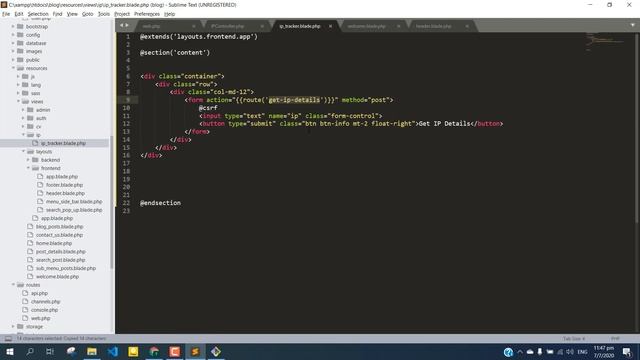Screen dimensions: 640x360
Task: Open the Tools menu
Action: (x=104, y=14)
